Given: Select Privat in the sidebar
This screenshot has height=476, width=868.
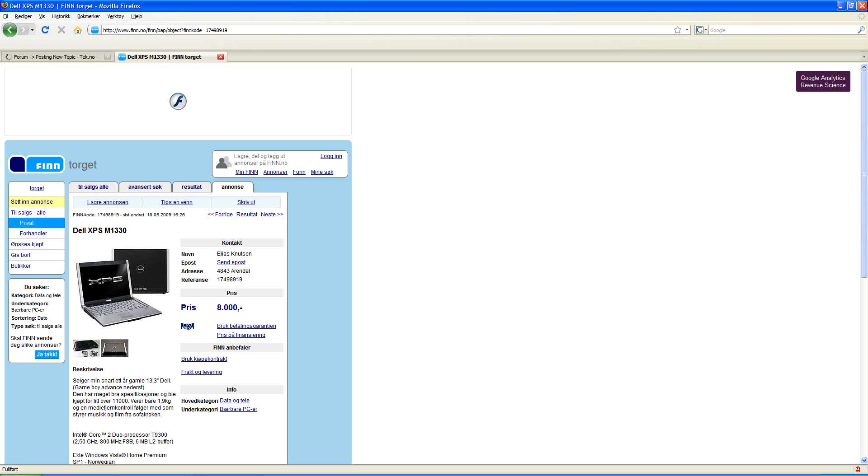Looking at the screenshot, I should coord(37,223).
